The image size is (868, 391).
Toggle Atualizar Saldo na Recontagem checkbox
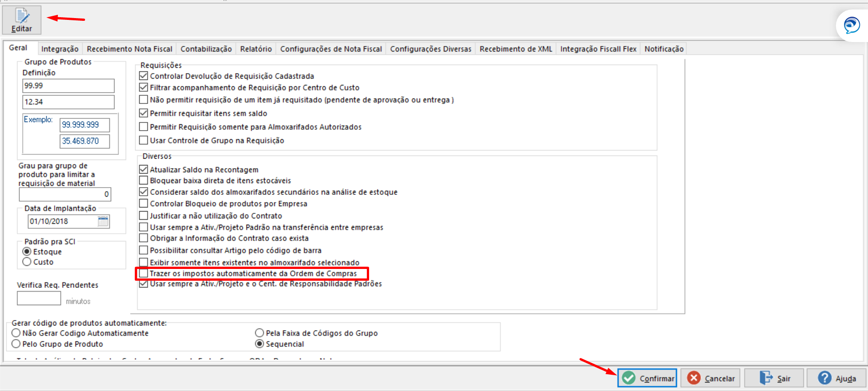tap(144, 170)
